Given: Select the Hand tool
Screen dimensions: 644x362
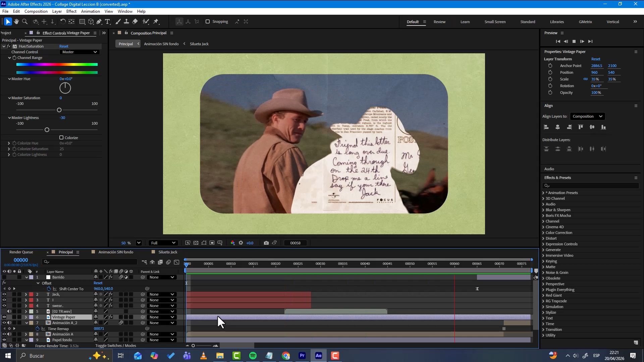Looking at the screenshot, I should click(16, 22).
